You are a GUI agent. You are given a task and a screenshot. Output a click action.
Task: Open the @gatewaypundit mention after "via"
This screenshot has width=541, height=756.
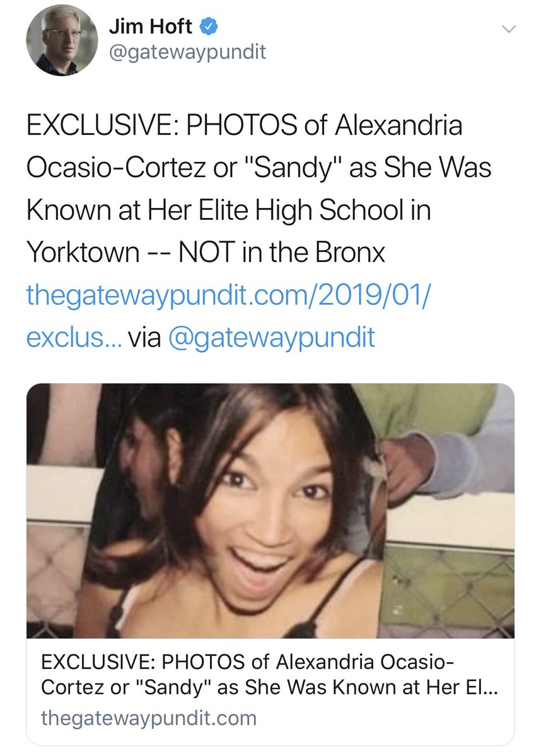pos(270,338)
